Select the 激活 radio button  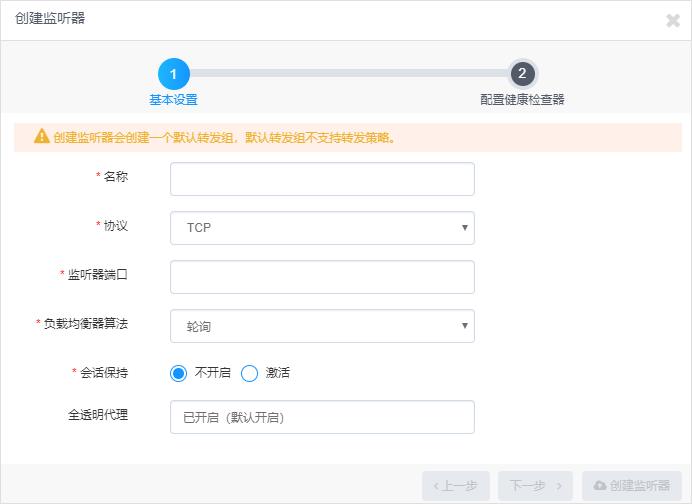(x=249, y=373)
